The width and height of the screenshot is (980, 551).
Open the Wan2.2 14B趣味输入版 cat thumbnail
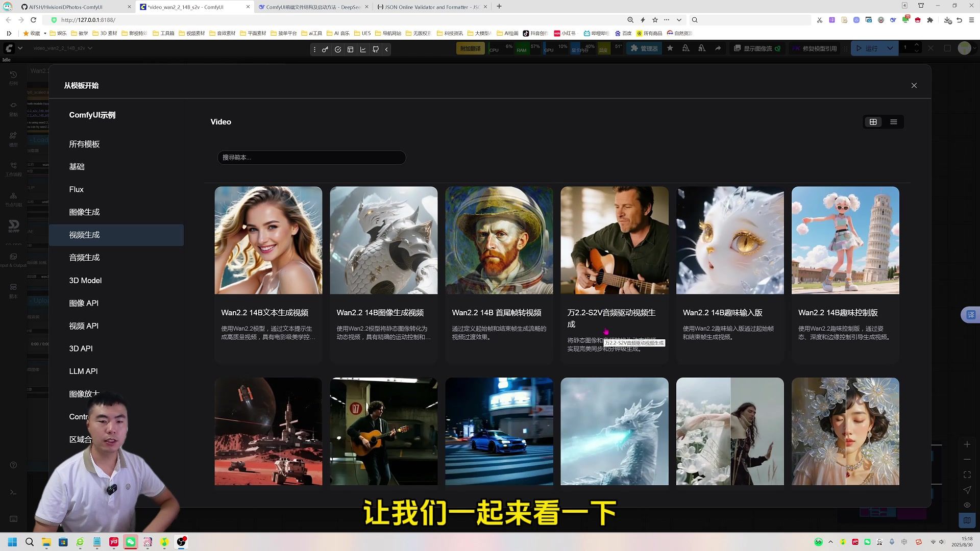(730, 240)
